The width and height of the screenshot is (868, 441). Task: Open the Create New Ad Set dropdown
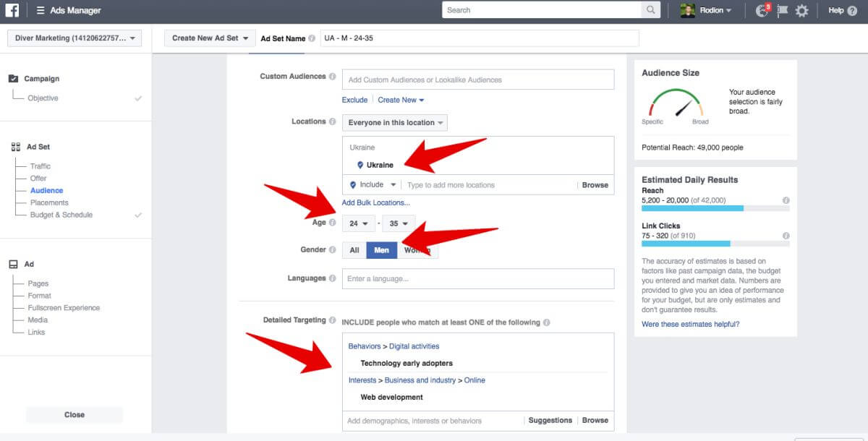click(209, 38)
